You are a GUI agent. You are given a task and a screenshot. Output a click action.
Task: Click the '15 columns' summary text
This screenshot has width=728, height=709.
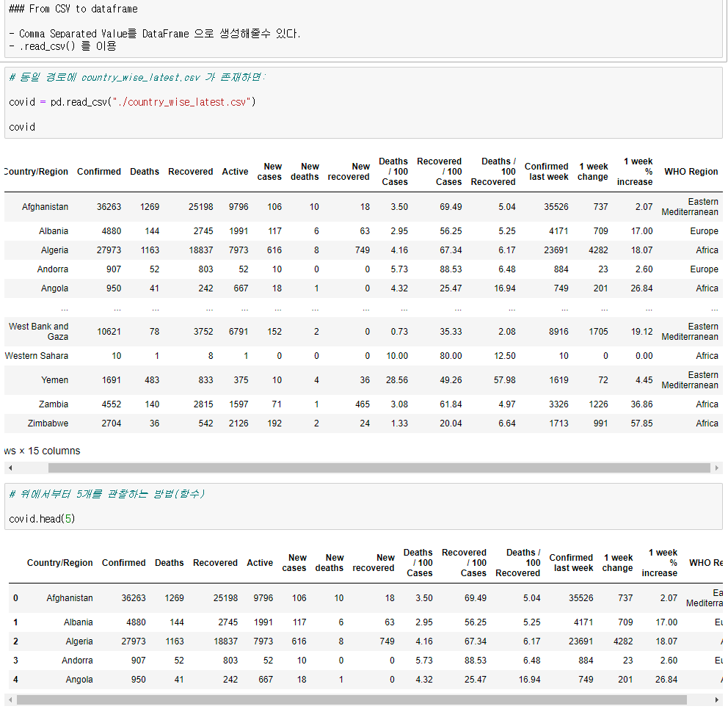(54, 451)
